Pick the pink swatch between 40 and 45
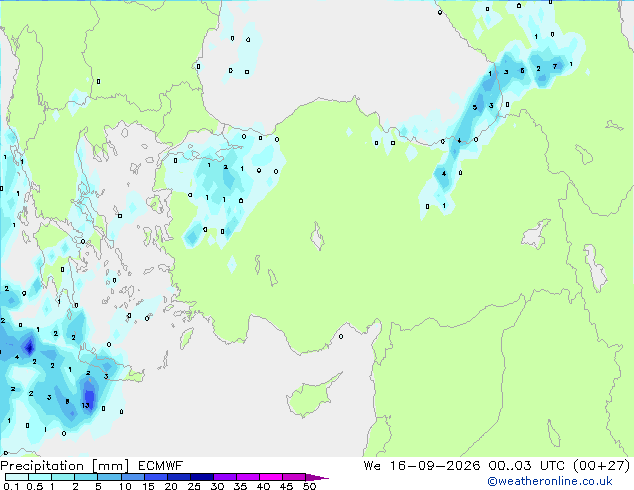This screenshot has width=634, height=490. coord(271,477)
